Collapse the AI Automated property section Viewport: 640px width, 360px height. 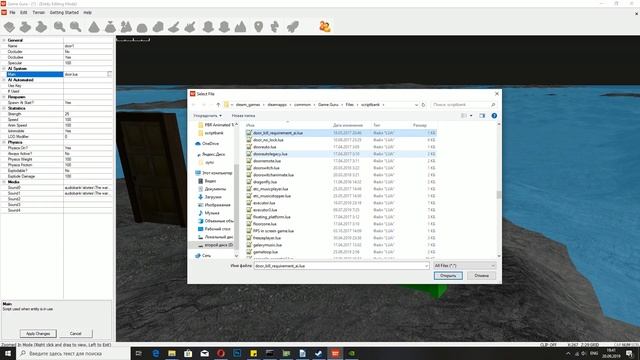(x=4, y=80)
